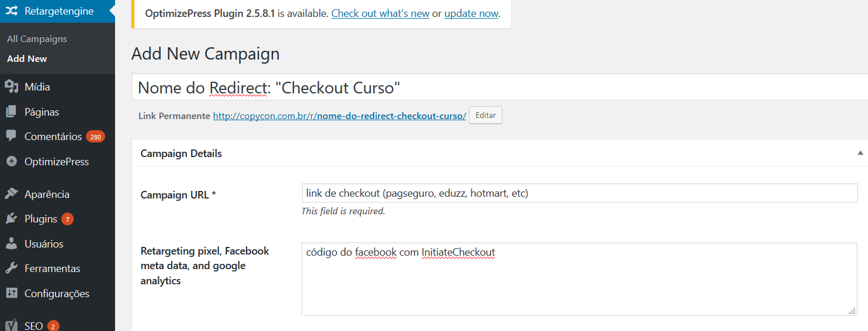Click the Plugins plug icon
Screen dimensions: 868x331
click(12, 219)
